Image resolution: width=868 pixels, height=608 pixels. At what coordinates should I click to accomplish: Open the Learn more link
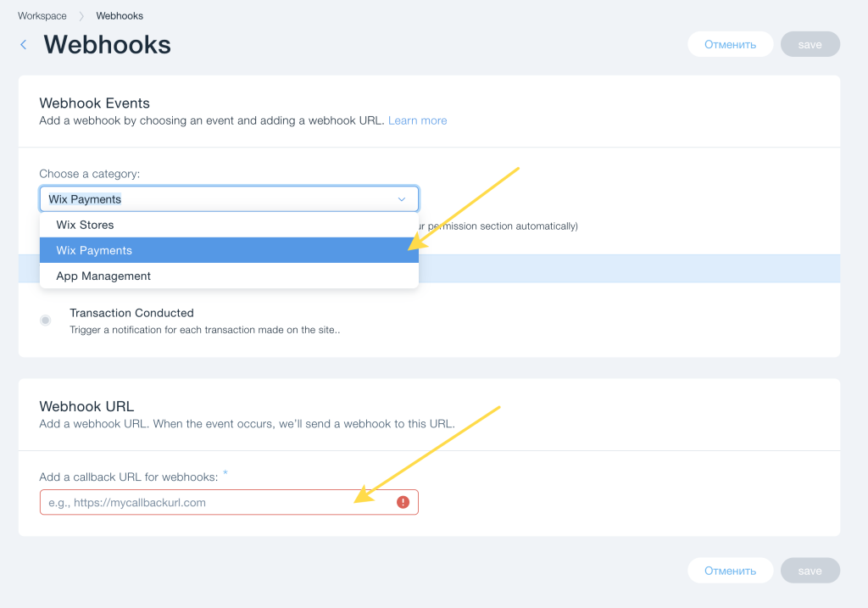point(417,120)
